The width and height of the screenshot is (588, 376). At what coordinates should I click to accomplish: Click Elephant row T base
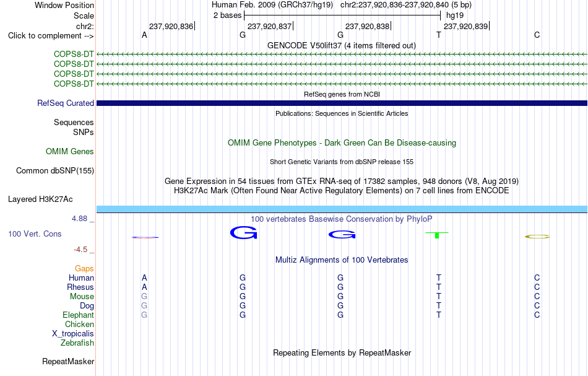coord(439,315)
